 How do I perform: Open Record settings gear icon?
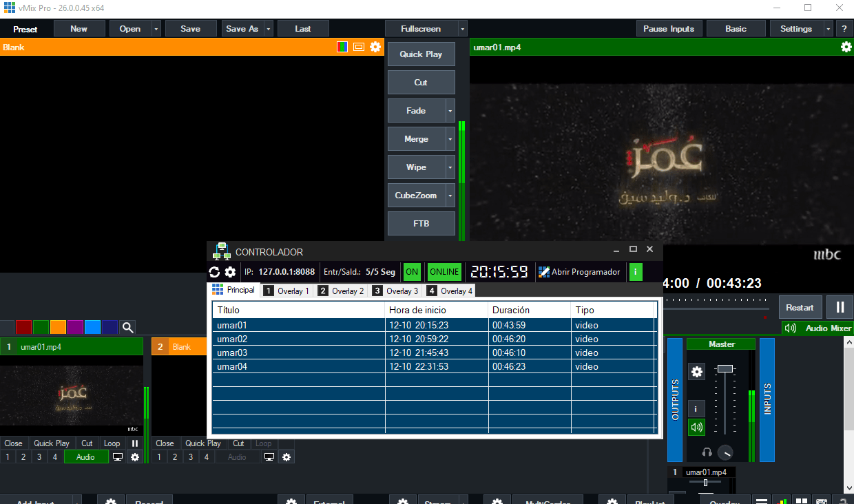(111, 501)
